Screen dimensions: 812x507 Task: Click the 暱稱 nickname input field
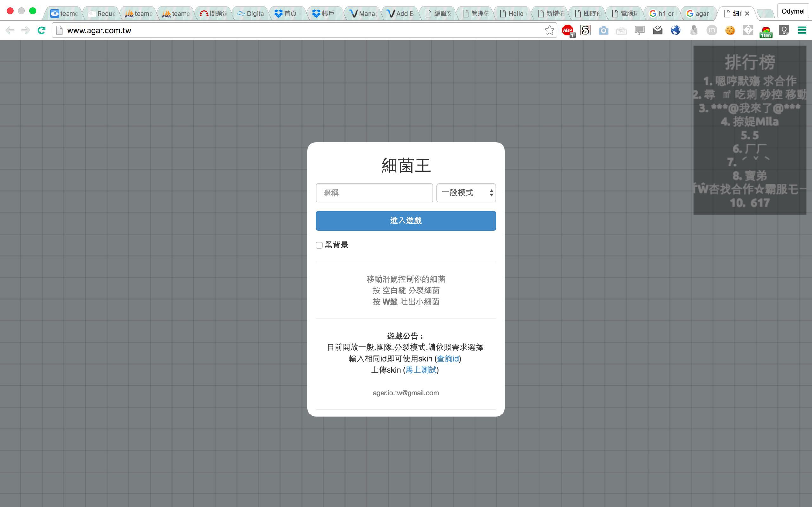(x=374, y=193)
